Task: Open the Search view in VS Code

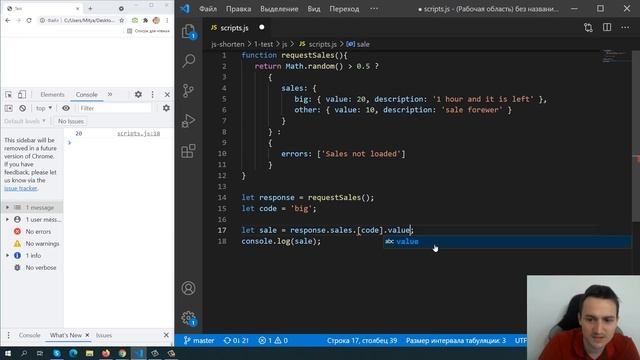Action: 189,60
